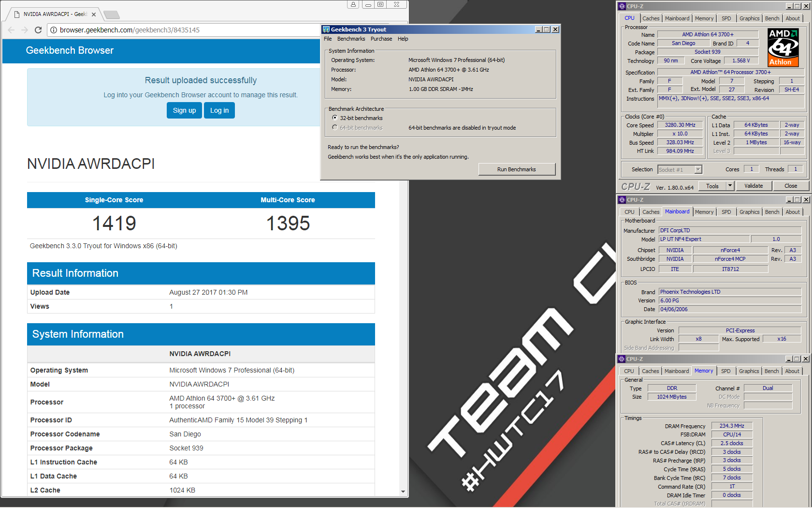The height and width of the screenshot is (508, 812).
Task: Click the motherboard model LP UT NF4 Expert
Action: pyautogui.click(x=704, y=239)
